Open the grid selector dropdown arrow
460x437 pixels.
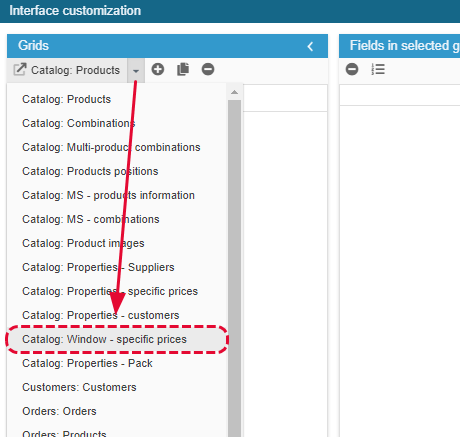136,71
